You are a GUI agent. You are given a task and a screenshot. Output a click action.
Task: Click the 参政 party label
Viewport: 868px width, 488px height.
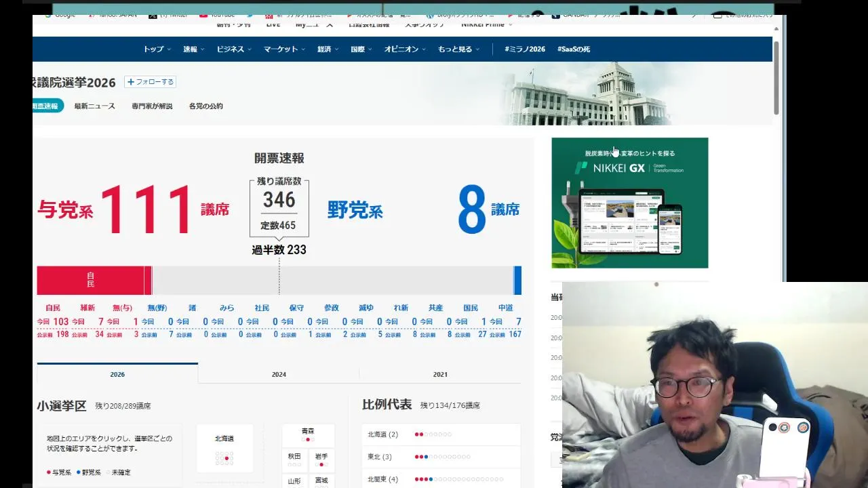point(331,308)
